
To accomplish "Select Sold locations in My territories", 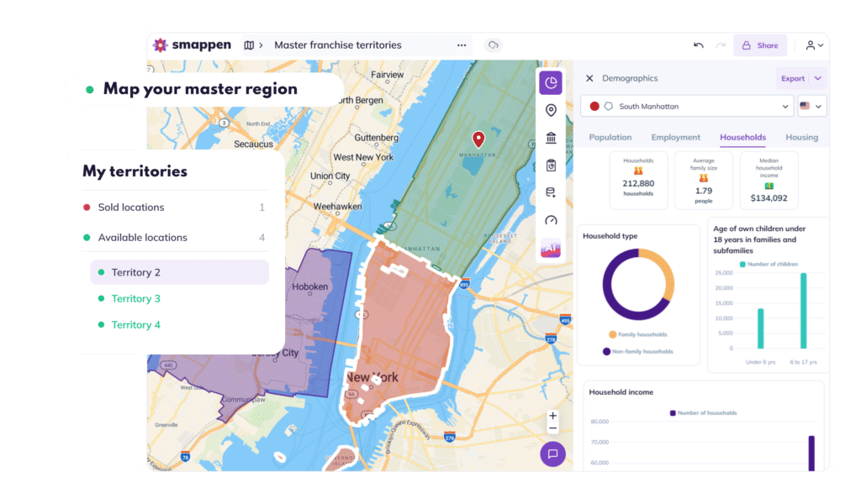I will (173, 207).
